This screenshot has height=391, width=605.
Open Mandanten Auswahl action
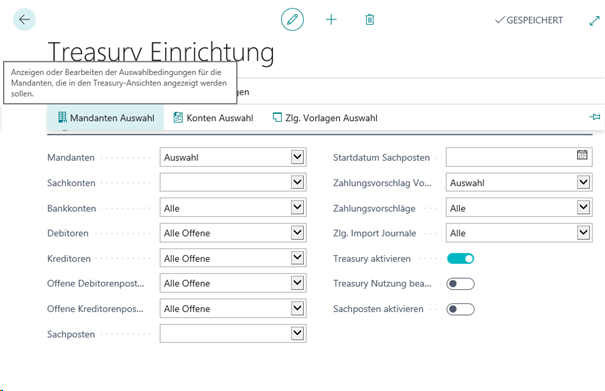[106, 118]
